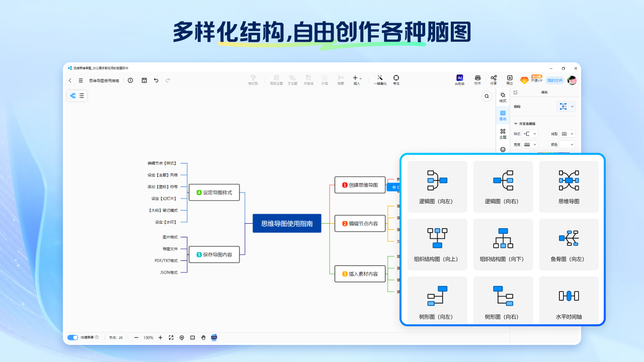This screenshot has width=644, height=362.
Task: Run 一键美化 one-click beautify
Action: coord(380,79)
